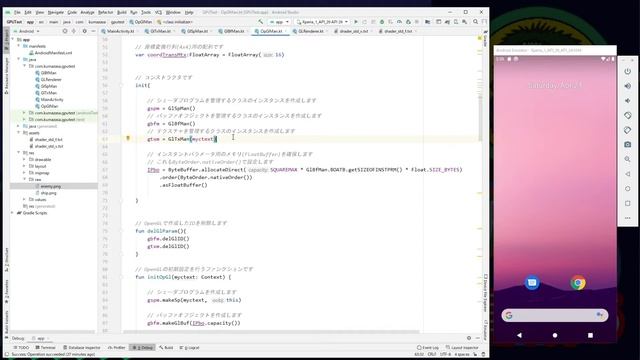This screenshot has width=640, height=360.
Task: Click the Search Everywhere magnifier icon
Action: pyautogui.click(x=476, y=22)
